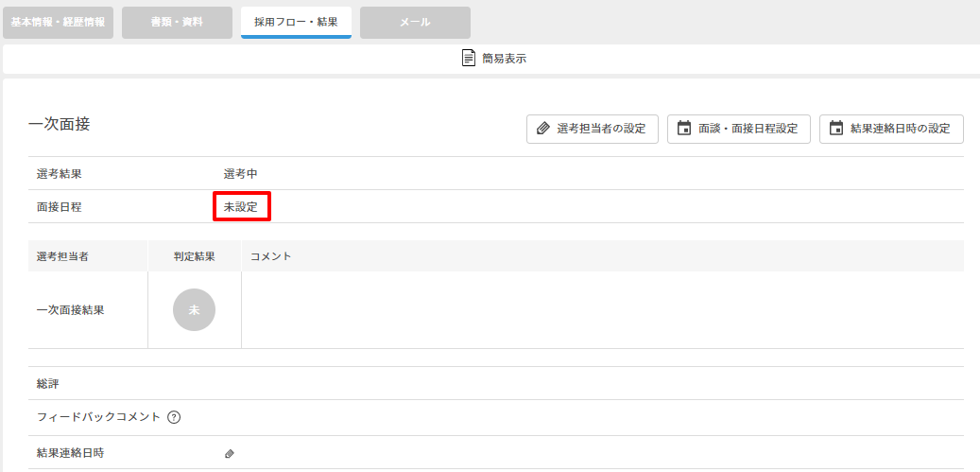
Task: Click the calendar icon on 面談・面接日程設定
Action: [x=684, y=129]
